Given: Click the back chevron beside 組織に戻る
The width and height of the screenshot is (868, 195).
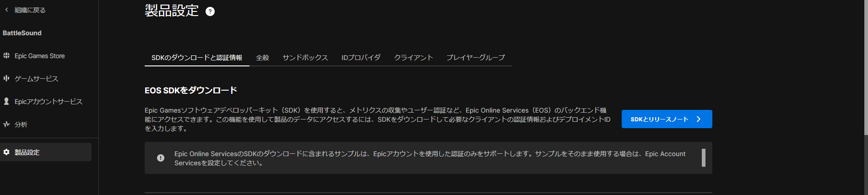Looking at the screenshot, I should pyautogui.click(x=6, y=10).
